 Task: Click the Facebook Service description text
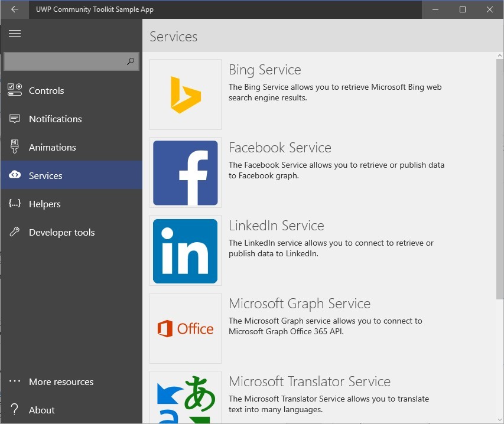[337, 170]
